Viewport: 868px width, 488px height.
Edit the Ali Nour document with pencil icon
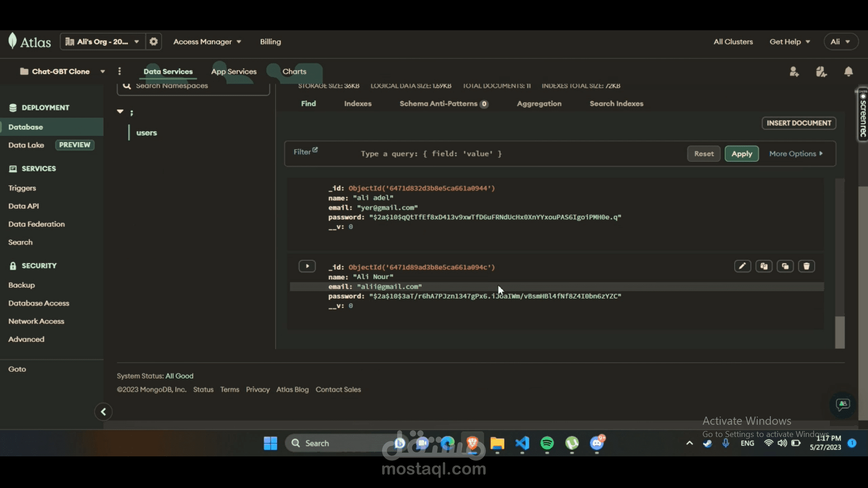(742, 266)
